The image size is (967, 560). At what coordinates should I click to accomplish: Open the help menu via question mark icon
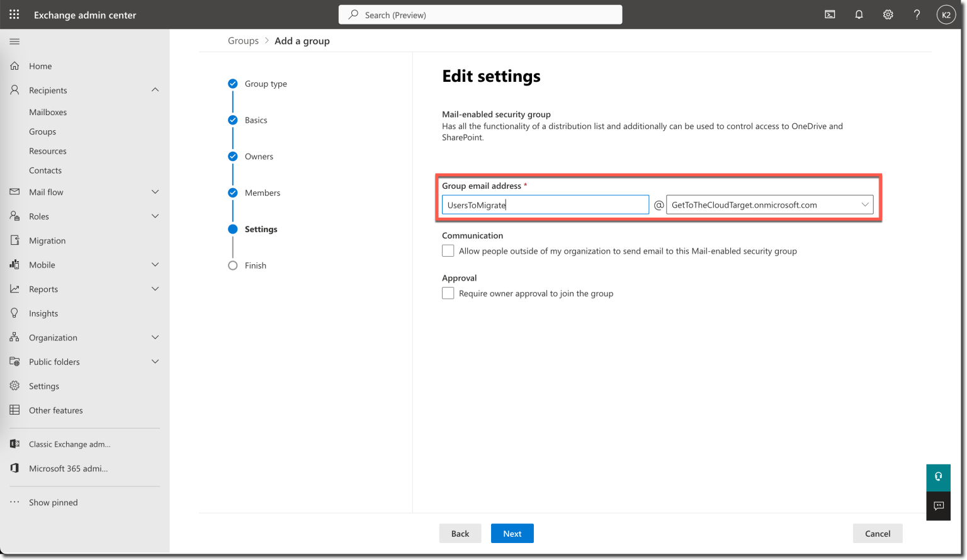[917, 14]
